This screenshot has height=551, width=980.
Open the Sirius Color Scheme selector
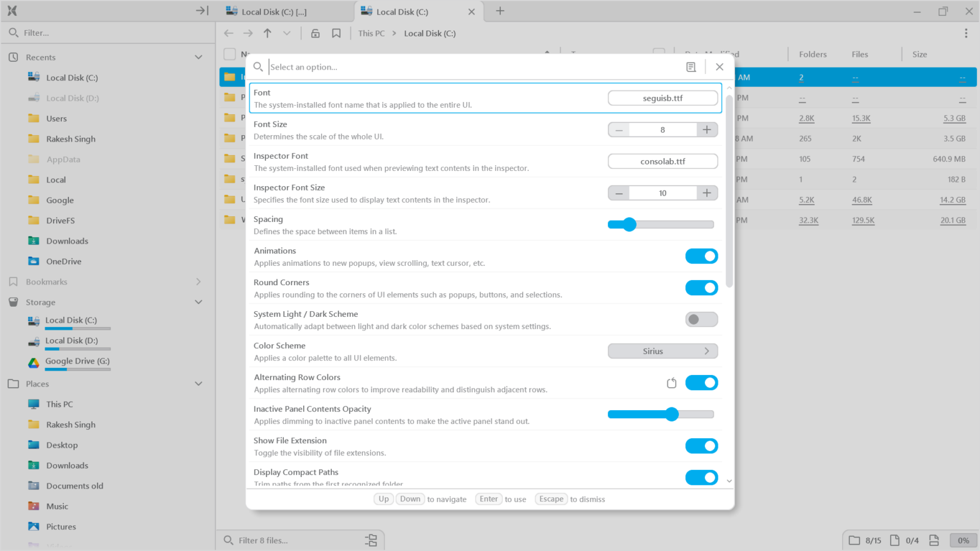tap(662, 351)
